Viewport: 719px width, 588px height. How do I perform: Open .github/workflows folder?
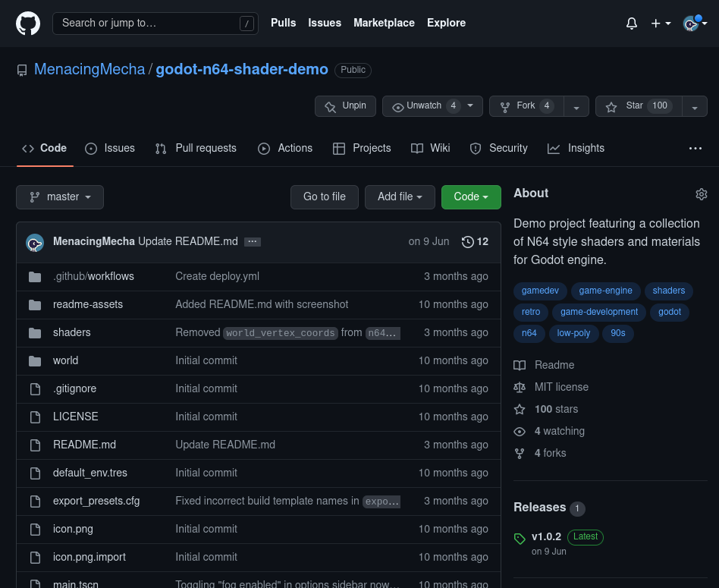tap(93, 277)
